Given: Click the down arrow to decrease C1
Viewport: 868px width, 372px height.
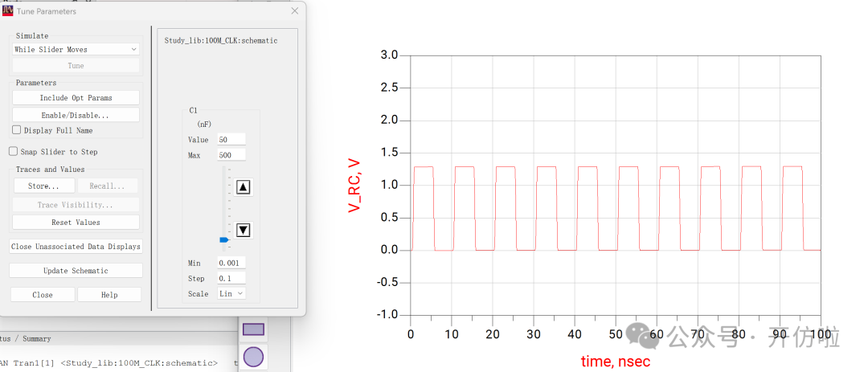Looking at the screenshot, I should pos(244,230).
